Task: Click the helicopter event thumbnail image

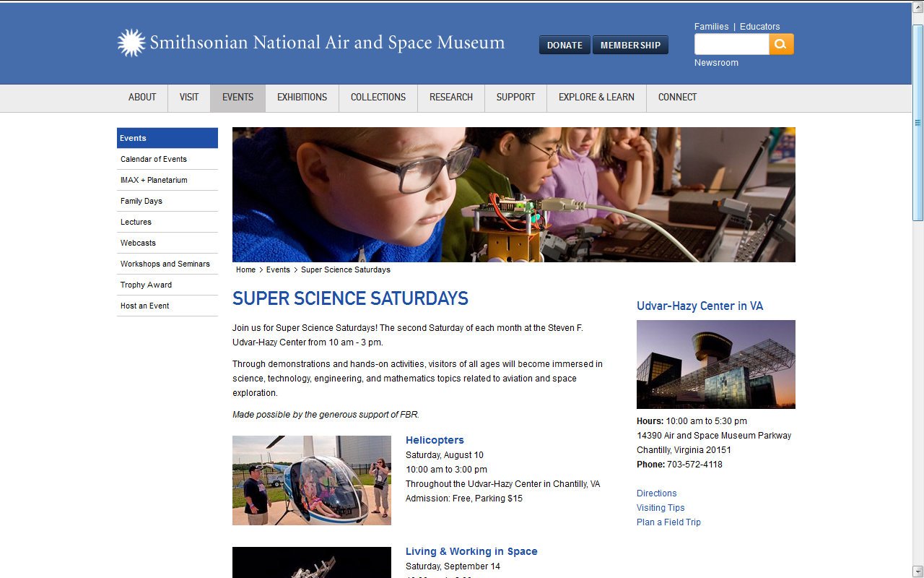Action: [312, 480]
